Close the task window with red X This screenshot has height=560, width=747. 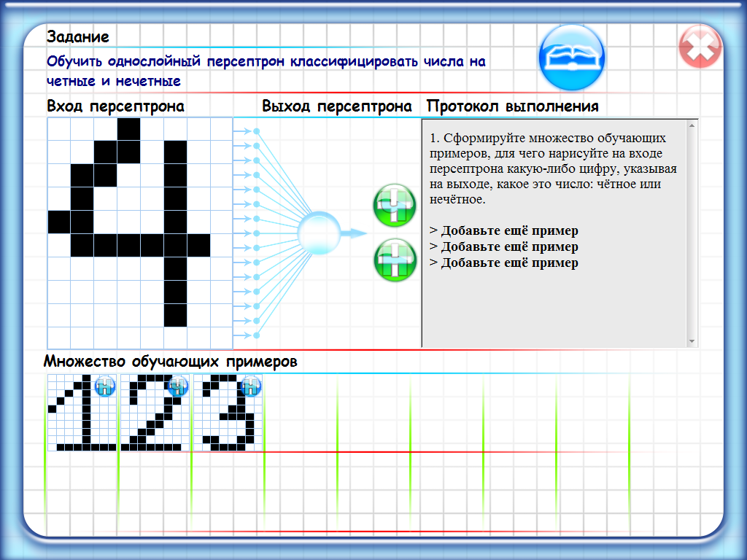700,48
